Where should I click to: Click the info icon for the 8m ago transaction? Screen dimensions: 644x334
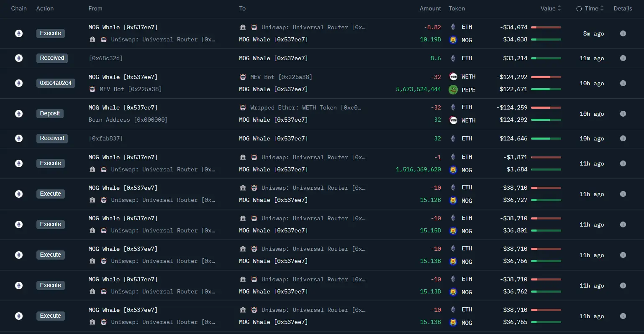[623, 33]
